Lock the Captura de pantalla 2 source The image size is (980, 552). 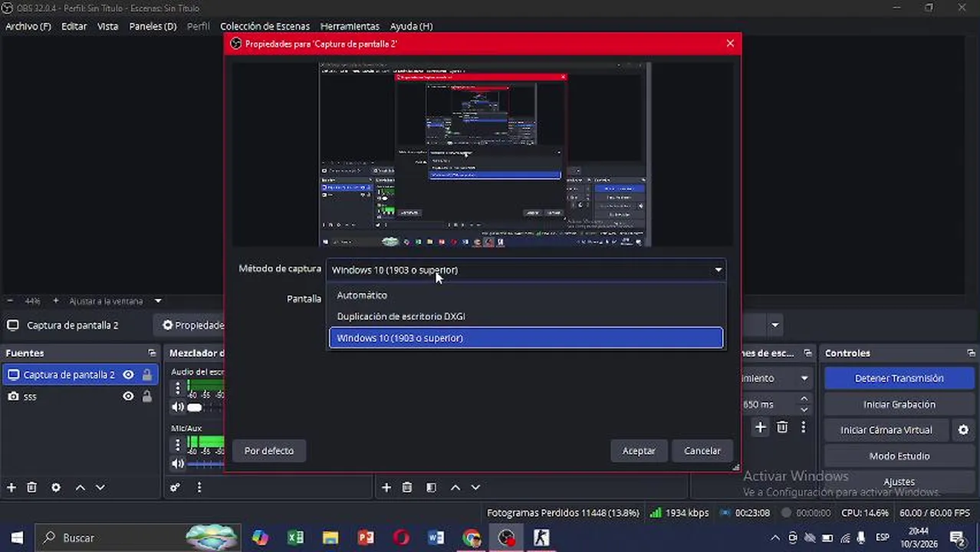(x=146, y=375)
